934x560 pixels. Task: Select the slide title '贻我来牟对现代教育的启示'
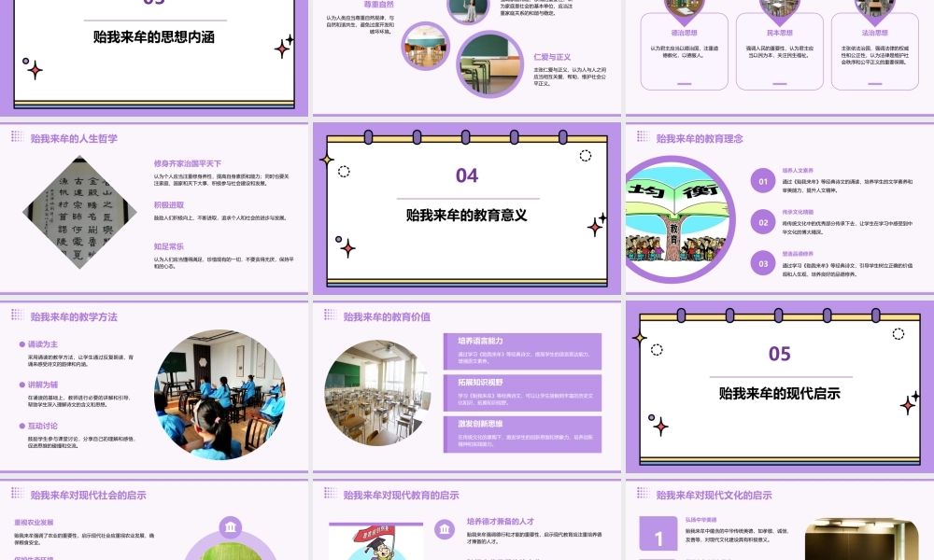tap(401, 495)
